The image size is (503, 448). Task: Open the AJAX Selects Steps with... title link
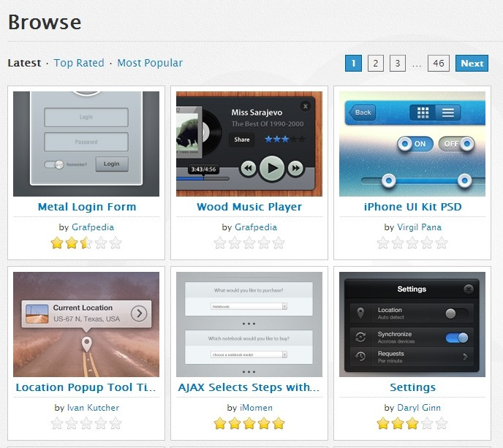pyautogui.click(x=249, y=387)
